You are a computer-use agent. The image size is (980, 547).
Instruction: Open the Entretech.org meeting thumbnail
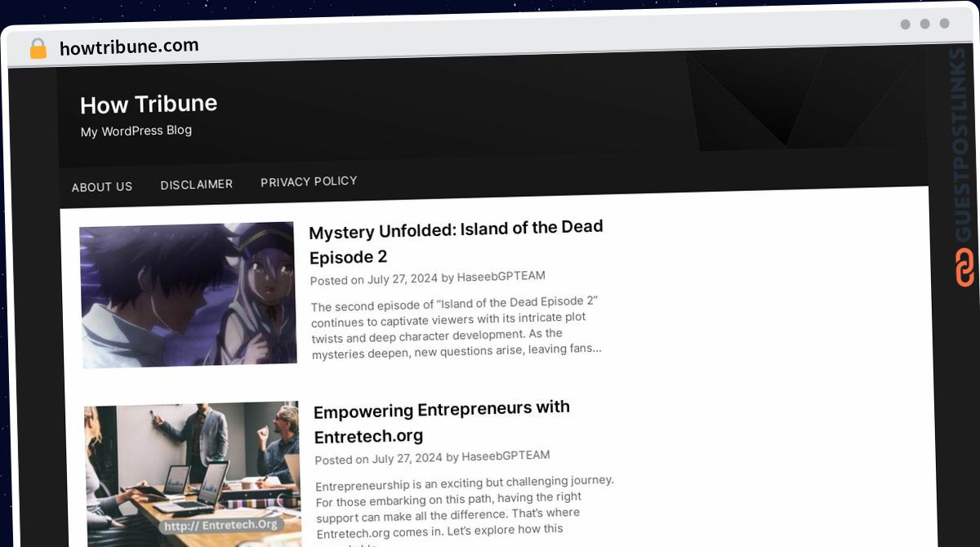click(193, 474)
